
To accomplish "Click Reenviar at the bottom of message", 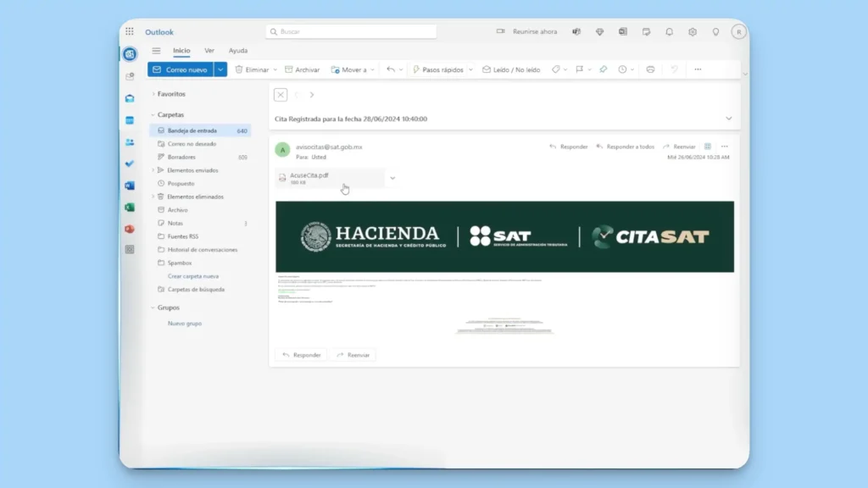I will 353,355.
